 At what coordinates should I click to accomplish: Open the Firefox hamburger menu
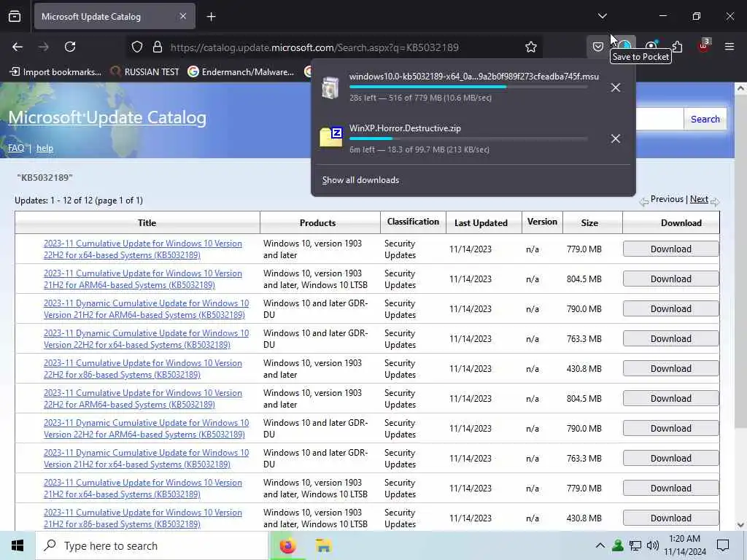729,47
